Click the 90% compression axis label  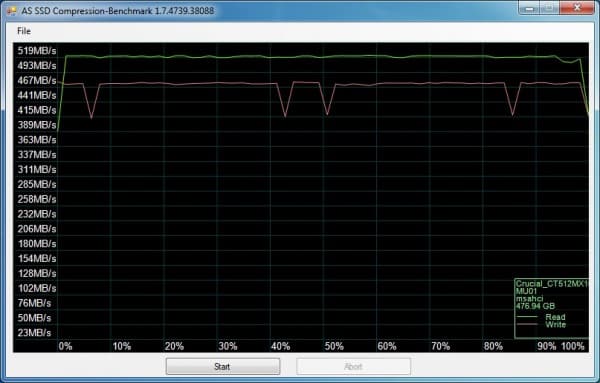point(547,347)
